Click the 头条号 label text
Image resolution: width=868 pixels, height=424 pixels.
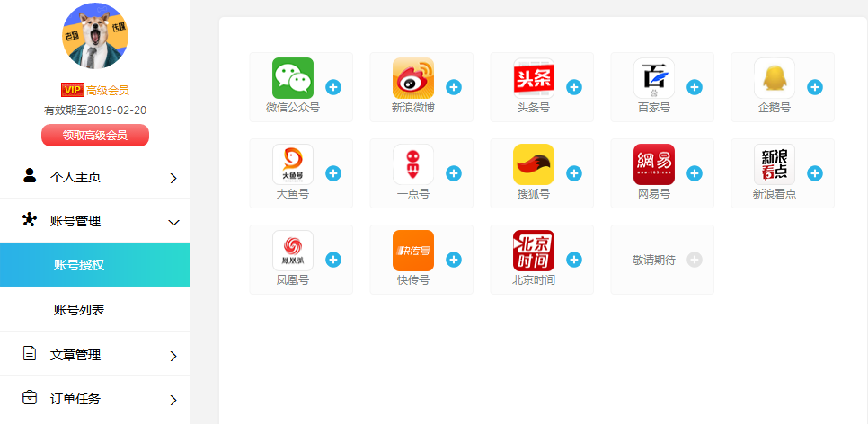pyautogui.click(x=534, y=108)
